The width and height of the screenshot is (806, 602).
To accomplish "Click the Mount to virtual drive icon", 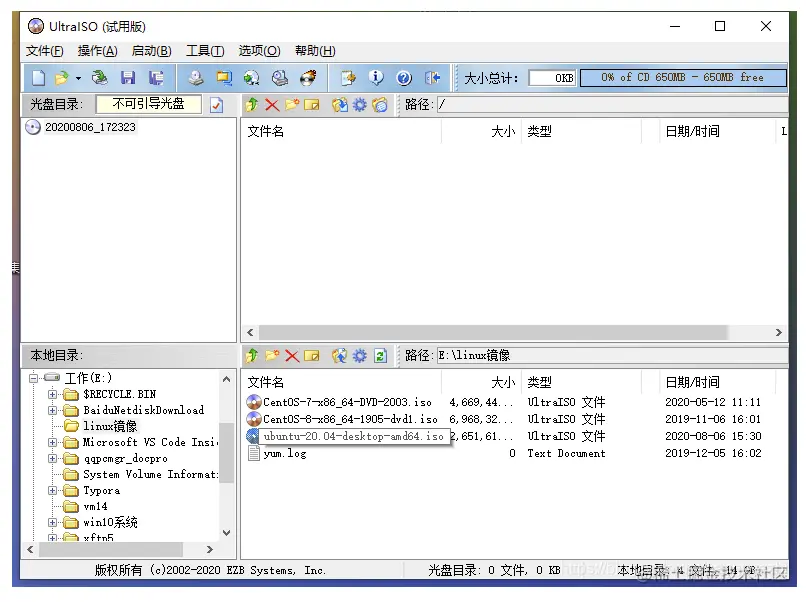I will tap(280, 78).
